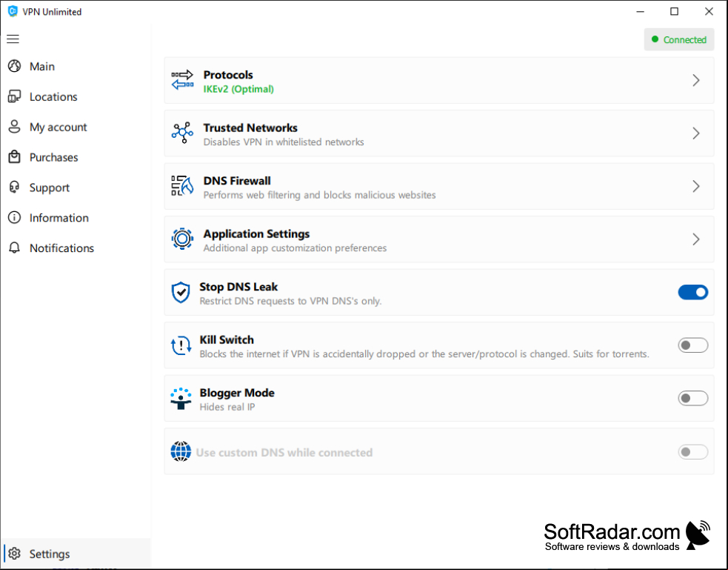Click the Protocols arrows icon
The width and height of the screenshot is (728, 570).
[x=182, y=80]
